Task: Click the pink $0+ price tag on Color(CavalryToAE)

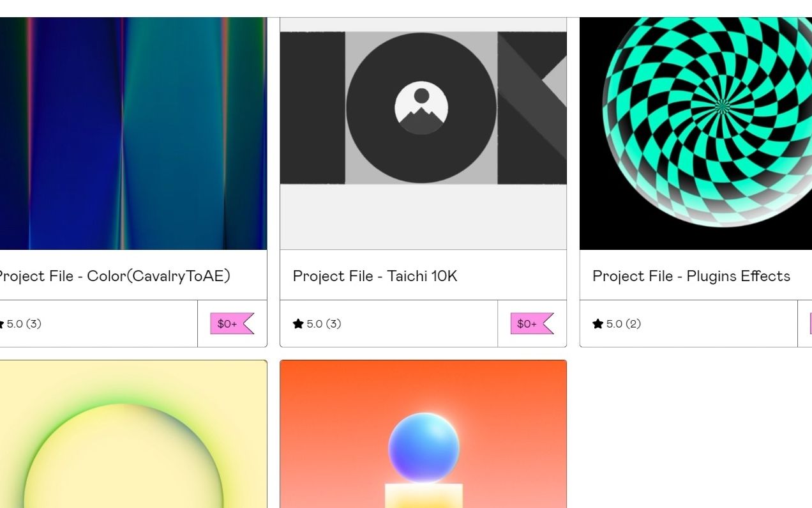Action: pyautogui.click(x=232, y=323)
